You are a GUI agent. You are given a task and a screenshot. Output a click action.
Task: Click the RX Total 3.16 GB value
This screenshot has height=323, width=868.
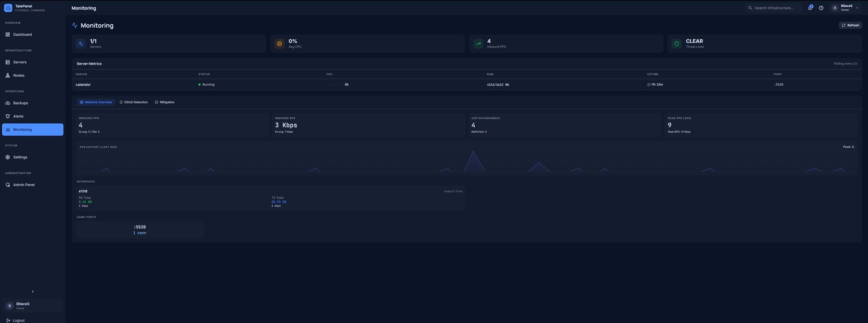point(85,202)
